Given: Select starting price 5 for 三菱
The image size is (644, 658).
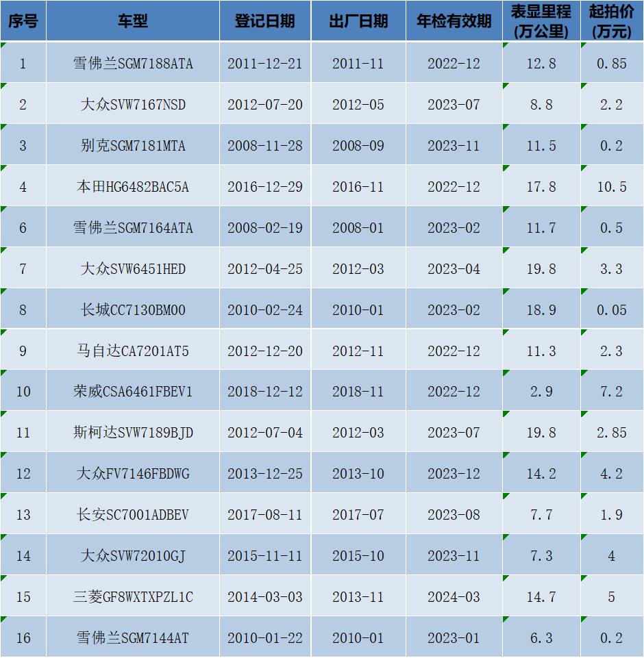Looking at the screenshot, I should pos(612,596).
